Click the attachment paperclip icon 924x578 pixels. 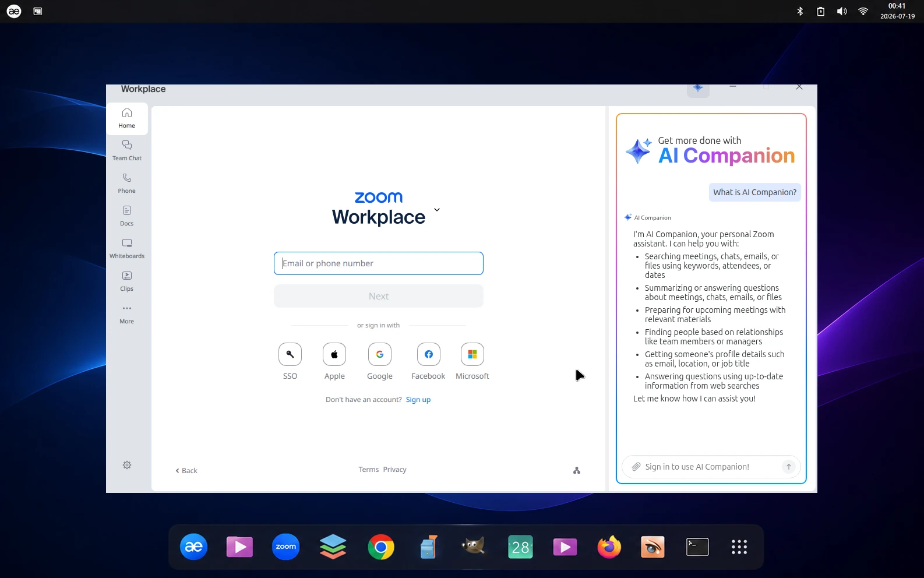click(x=636, y=467)
